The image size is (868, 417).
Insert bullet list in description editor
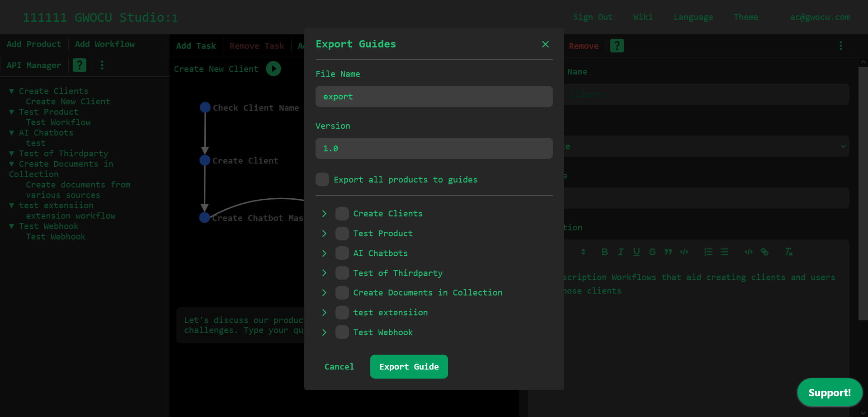click(724, 252)
